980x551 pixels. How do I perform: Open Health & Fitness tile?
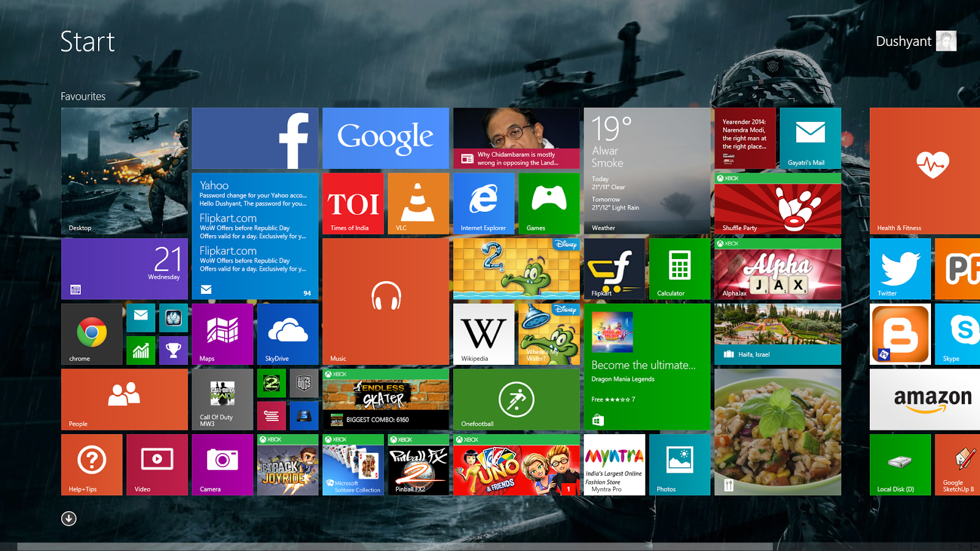point(925,171)
